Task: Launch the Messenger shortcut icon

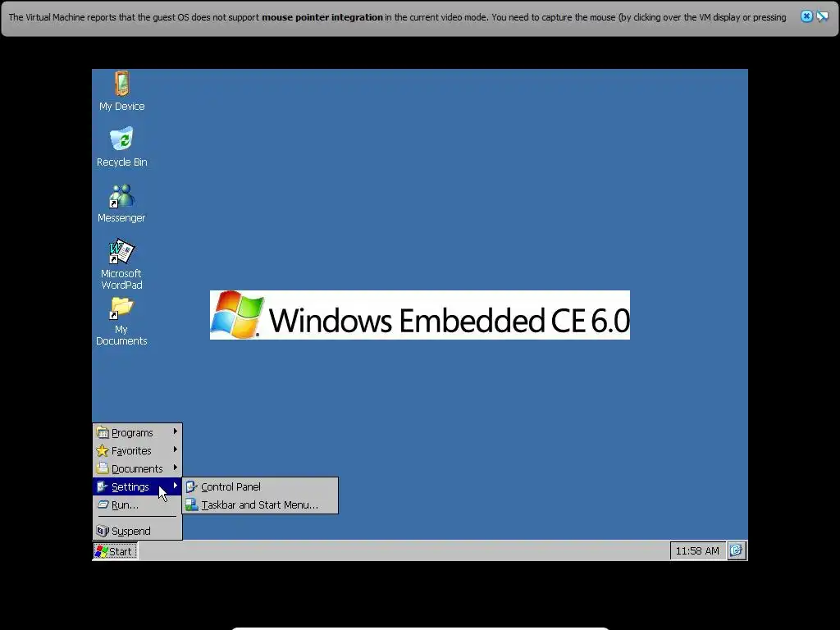Action: [121, 203]
